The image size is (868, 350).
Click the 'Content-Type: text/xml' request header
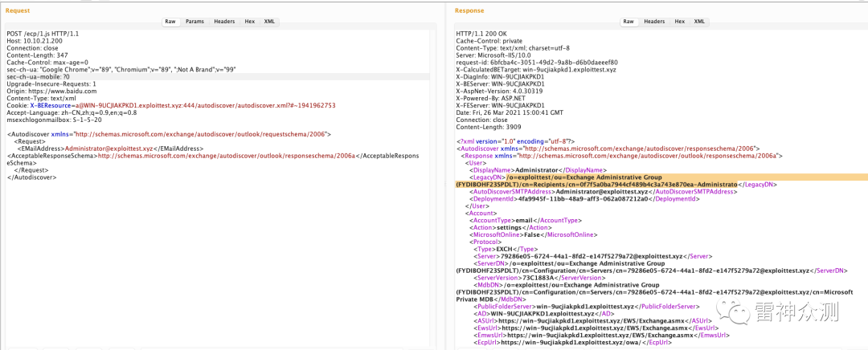40,98
